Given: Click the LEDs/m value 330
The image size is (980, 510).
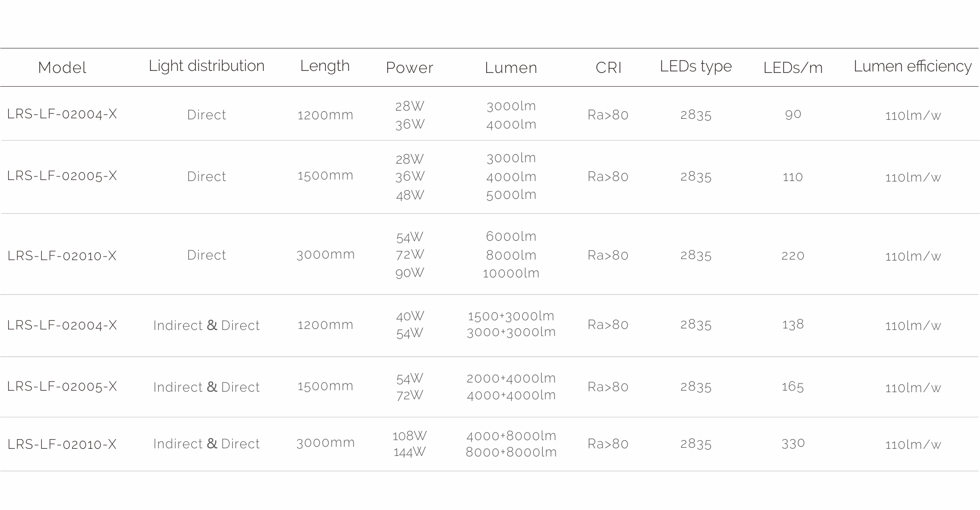Looking at the screenshot, I should [793, 443].
